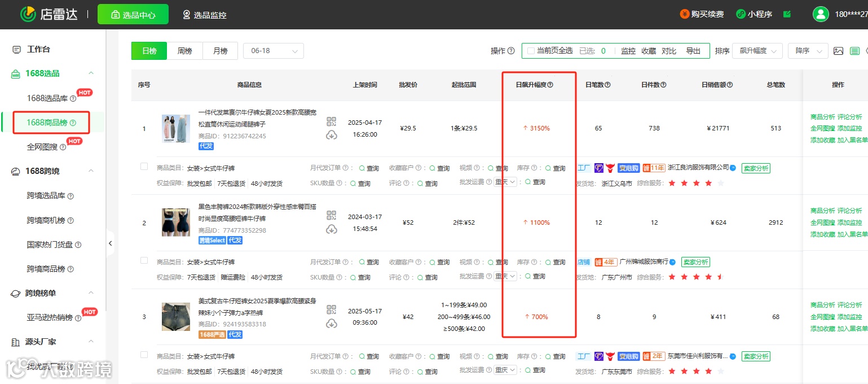Screen dimensions: 868x384
Task: Open 选品监控 top navigation
Action: tap(204, 15)
